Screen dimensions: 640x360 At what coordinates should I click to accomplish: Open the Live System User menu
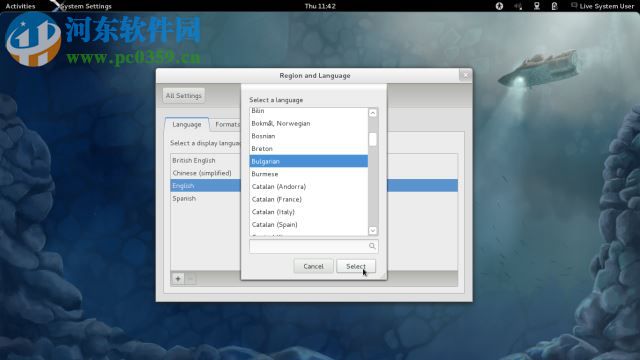point(602,6)
